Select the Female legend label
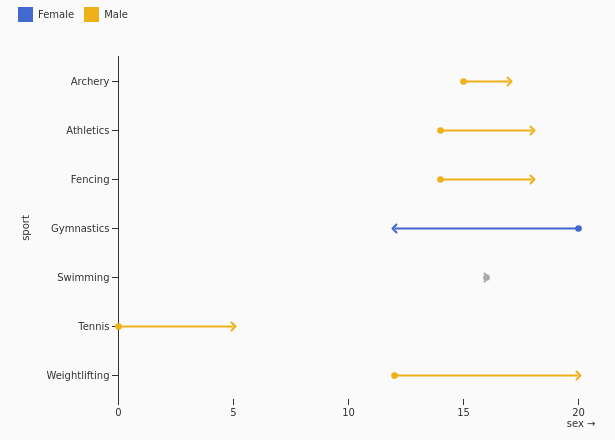615x440 pixels. click(56, 15)
